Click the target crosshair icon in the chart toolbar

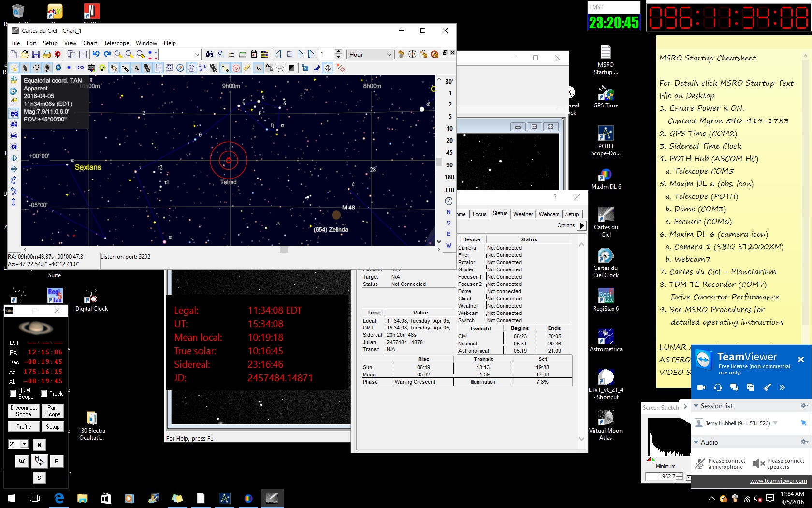tap(412, 54)
